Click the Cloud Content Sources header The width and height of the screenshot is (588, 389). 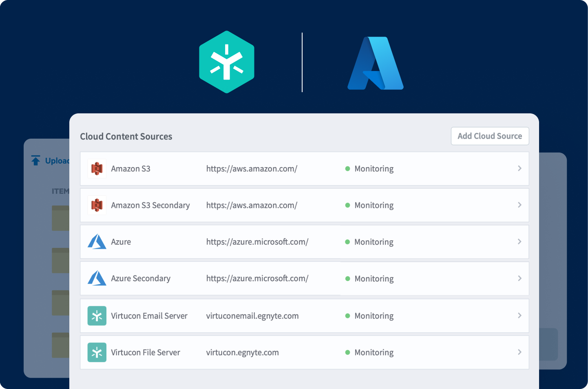(126, 136)
